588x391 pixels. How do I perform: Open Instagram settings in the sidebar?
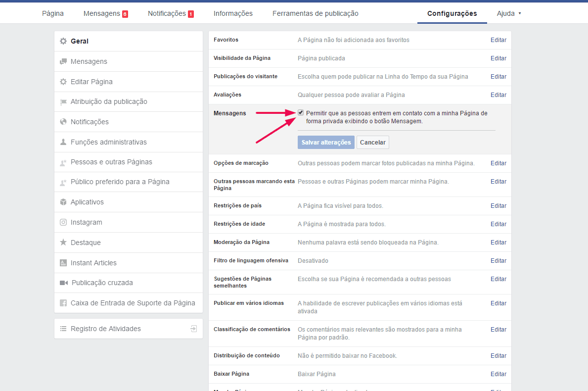click(x=129, y=223)
